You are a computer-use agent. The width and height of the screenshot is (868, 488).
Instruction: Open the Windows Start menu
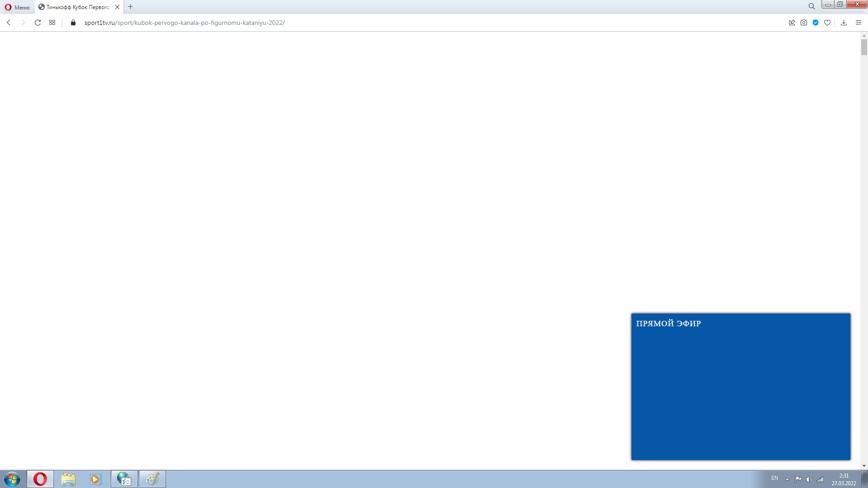[12, 479]
